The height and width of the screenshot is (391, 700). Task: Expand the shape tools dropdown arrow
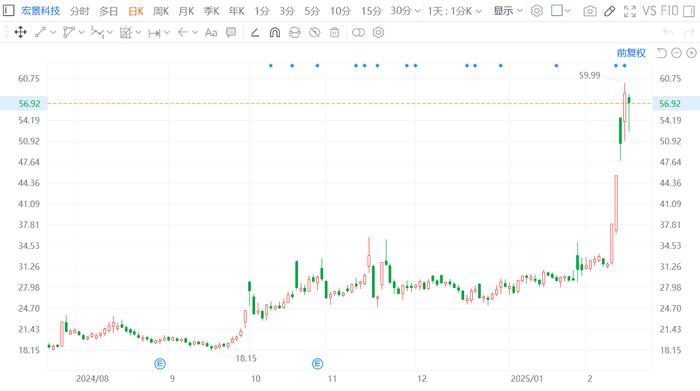click(x=138, y=32)
